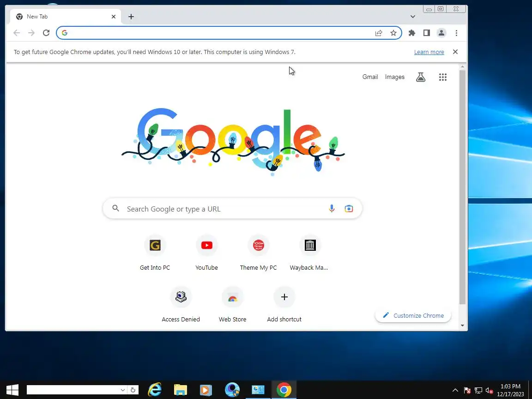Toggle the Chrome side panel icon
Image resolution: width=532 pixels, height=399 pixels.
tap(427, 33)
